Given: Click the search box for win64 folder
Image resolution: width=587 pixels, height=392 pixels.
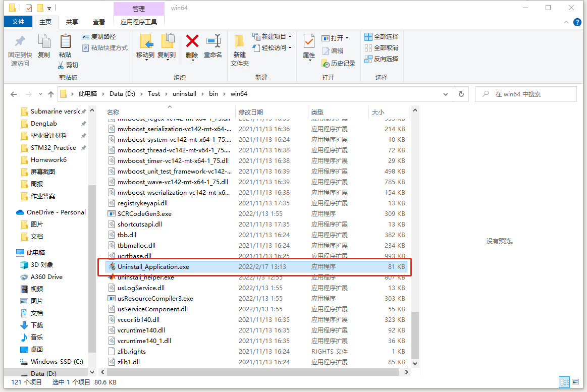Looking at the screenshot, I should click(525, 94).
